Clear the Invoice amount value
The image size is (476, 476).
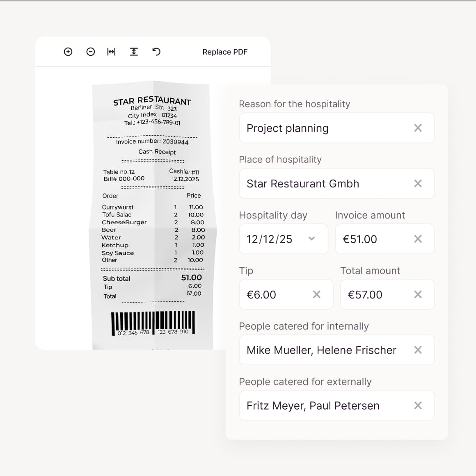(418, 239)
